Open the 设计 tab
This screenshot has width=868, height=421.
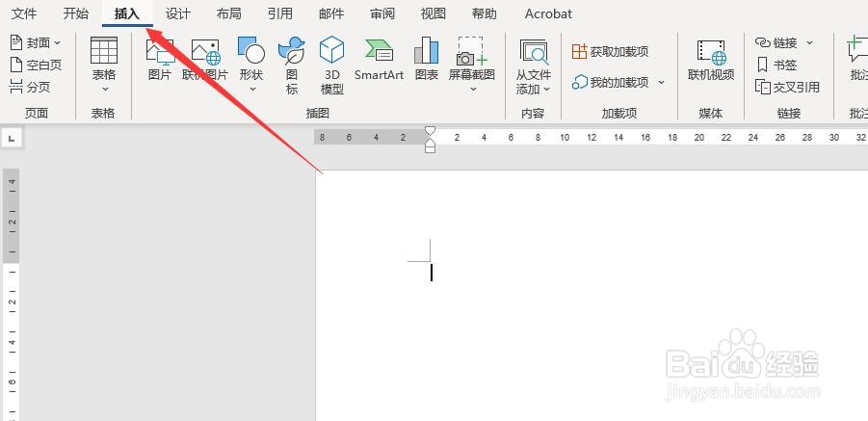[178, 13]
